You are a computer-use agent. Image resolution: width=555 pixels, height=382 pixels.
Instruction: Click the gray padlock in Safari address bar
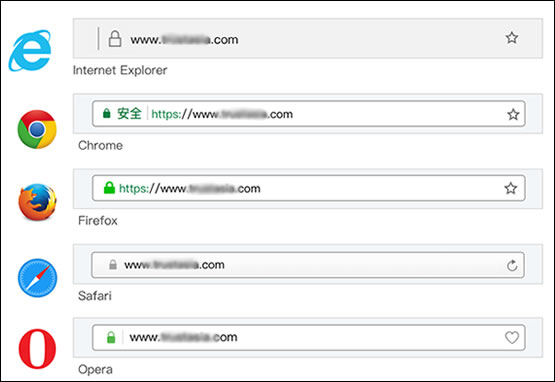(x=113, y=264)
